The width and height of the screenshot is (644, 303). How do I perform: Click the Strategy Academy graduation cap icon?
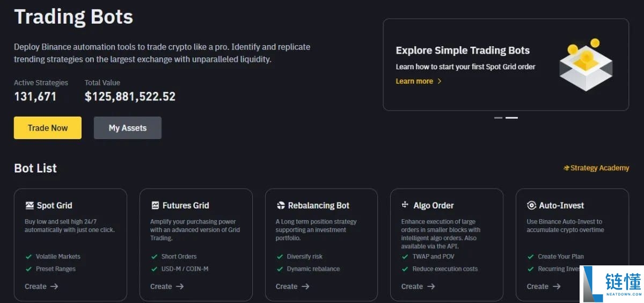click(x=566, y=168)
